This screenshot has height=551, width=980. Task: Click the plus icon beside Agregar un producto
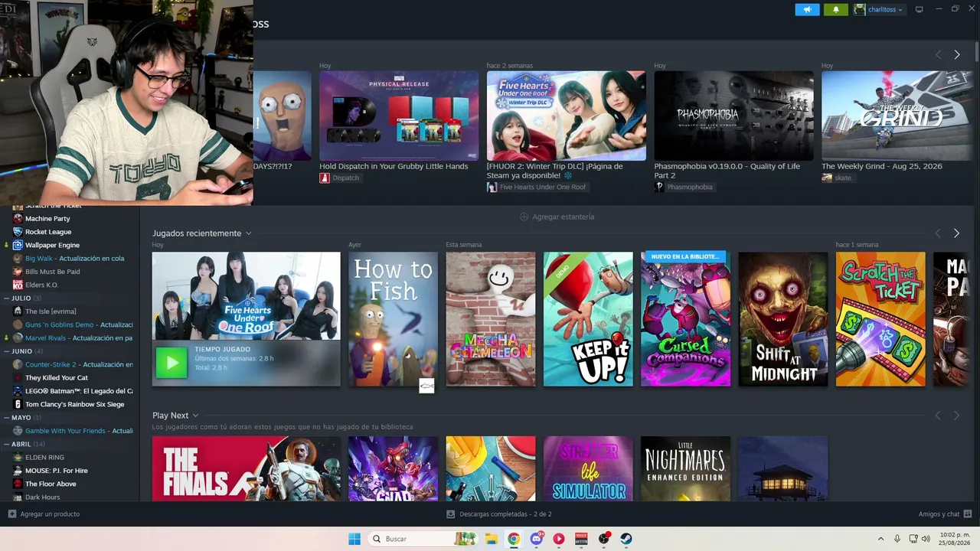11,514
